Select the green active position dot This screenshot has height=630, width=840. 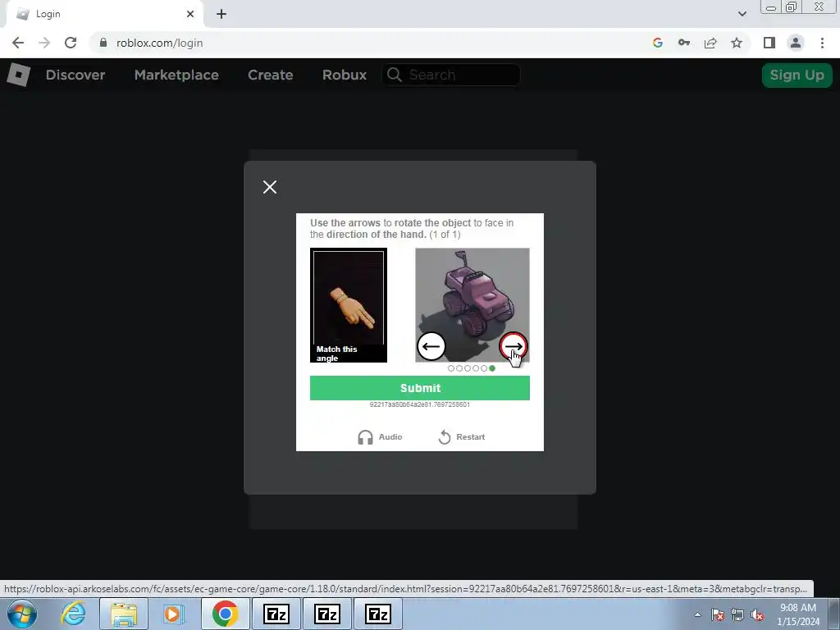(492, 368)
